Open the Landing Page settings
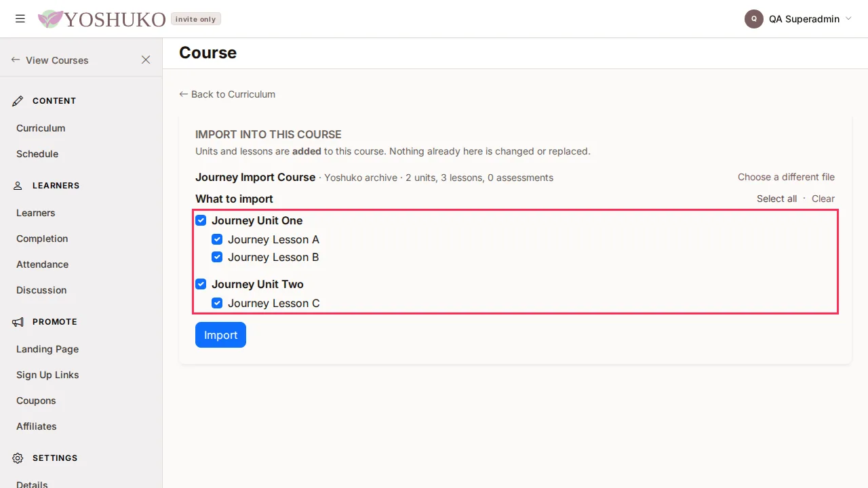Image resolution: width=868 pixels, height=488 pixels. coord(47,349)
